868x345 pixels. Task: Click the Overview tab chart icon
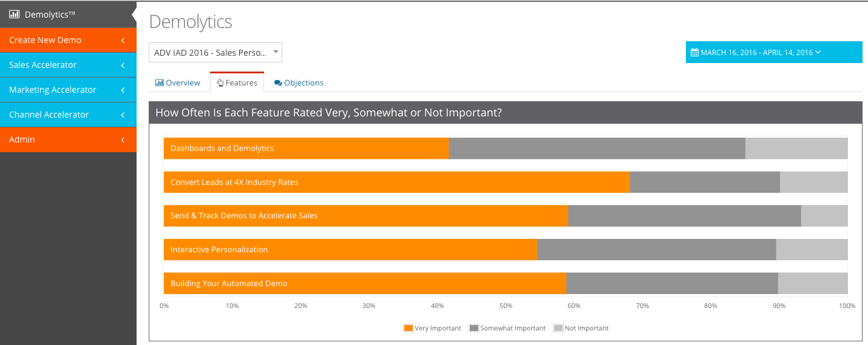pos(160,83)
